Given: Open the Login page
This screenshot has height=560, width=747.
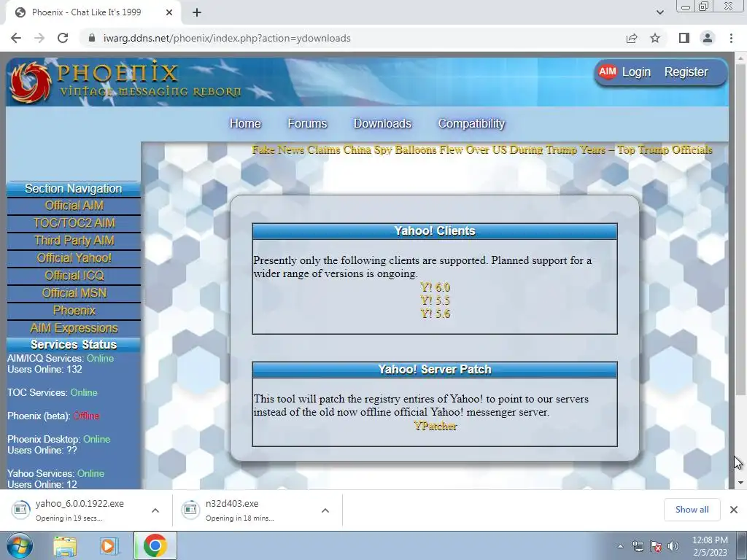Looking at the screenshot, I should pos(636,72).
